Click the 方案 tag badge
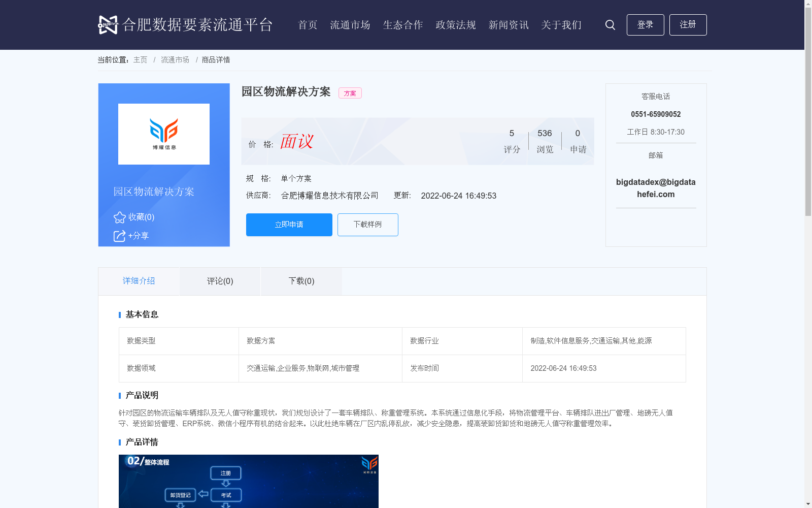The width and height of the screenshot is (812, 508). pos(350,93)
